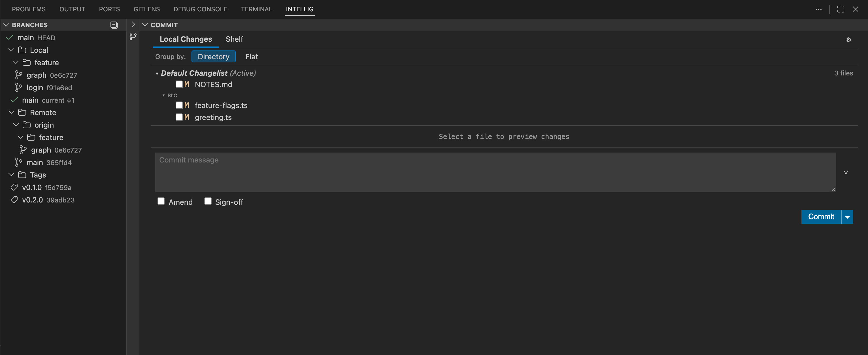
Task: Check the greeting.ts checkbox
Action: tap(179, 117)
